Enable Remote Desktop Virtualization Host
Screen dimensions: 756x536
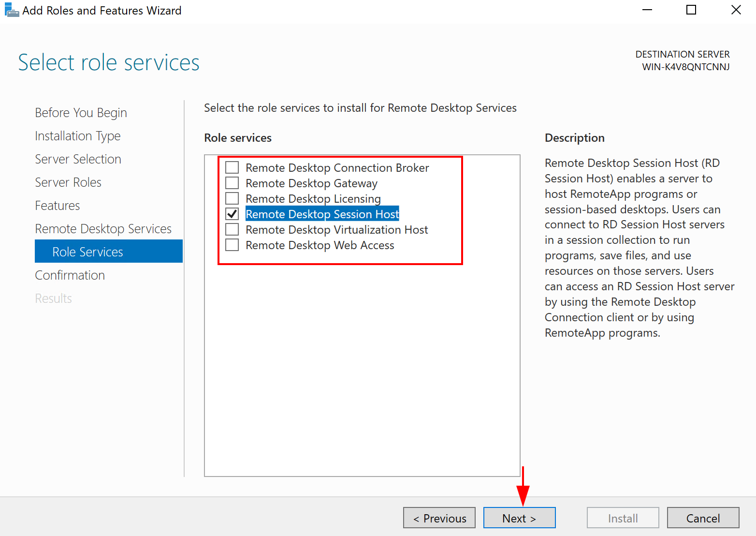pos(232,229)
